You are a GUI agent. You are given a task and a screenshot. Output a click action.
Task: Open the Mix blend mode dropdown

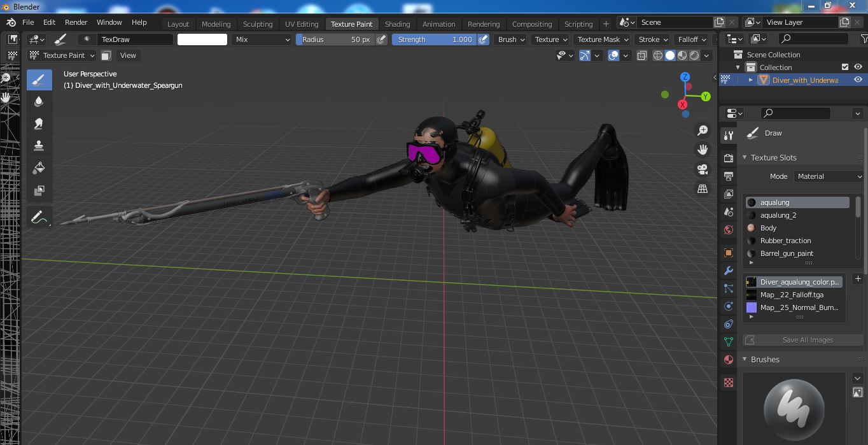click(x=261, y=39)
